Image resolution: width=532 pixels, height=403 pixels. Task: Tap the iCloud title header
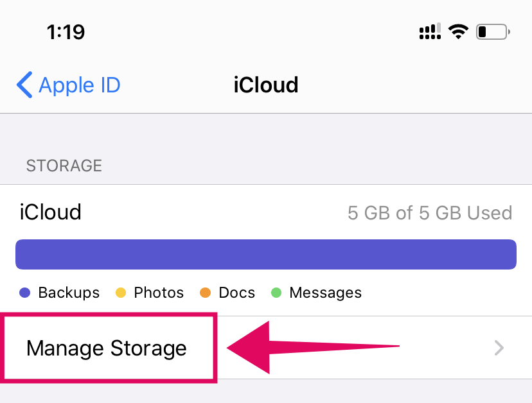[265, 84]
